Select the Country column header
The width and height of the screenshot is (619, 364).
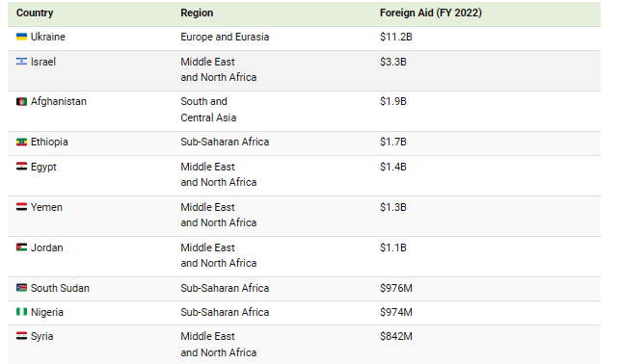(x=35, y=13)
